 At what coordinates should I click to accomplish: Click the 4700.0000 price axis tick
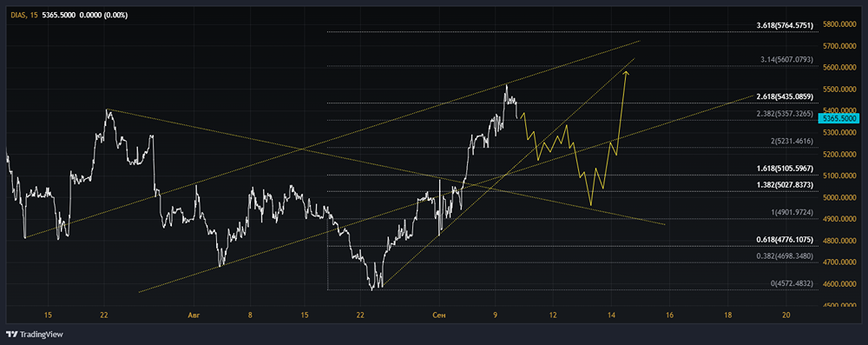coord(840,262)
